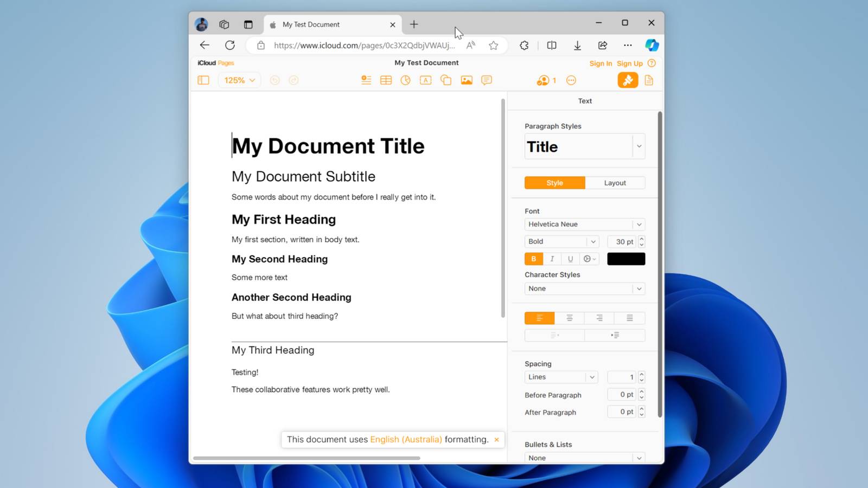Add a comment using toolbar icon
Screen dimensions: 868x488
[x=487, y=80]
